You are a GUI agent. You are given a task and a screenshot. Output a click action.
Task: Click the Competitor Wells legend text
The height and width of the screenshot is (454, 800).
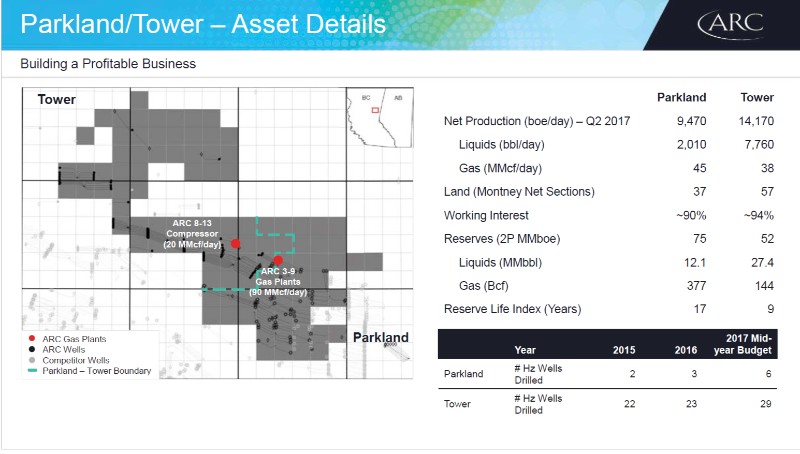point(76,360)
